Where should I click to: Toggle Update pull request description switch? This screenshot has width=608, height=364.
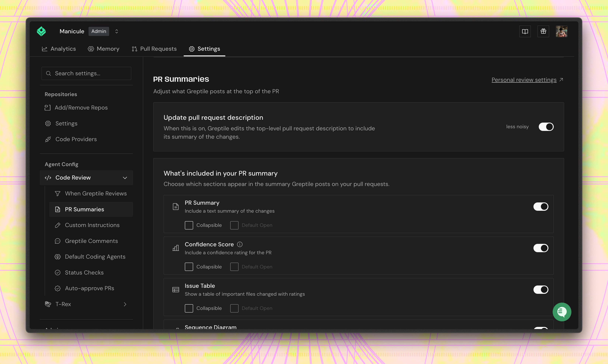coord(546,127)
